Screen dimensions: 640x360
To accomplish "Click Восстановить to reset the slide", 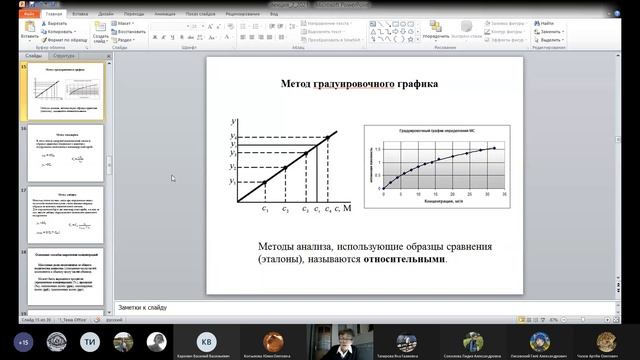I will (x=128, y=32).
